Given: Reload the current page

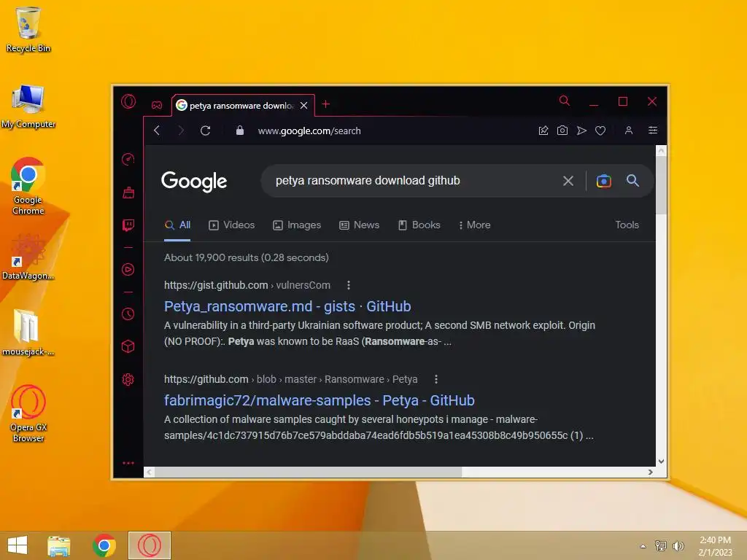Looking at the screenshot, I should point(205,131).
